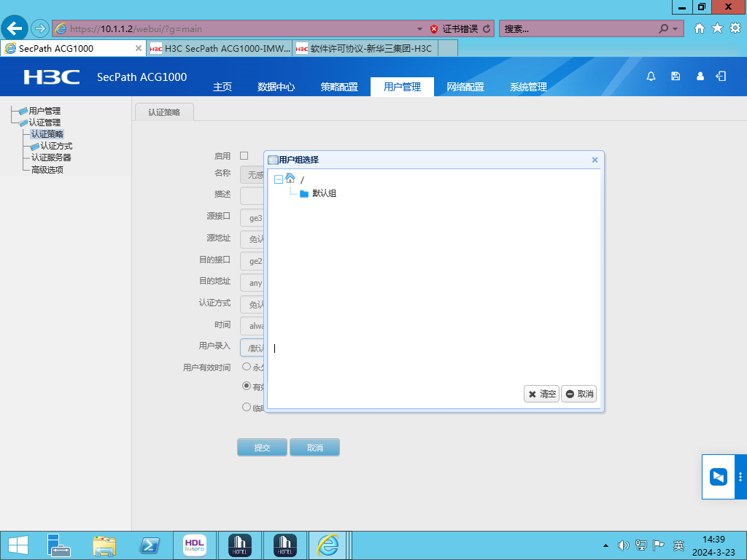The image size is (747, 560).
Task: Open the address bar dropdown arrow
Action: (x=419, y=29)
